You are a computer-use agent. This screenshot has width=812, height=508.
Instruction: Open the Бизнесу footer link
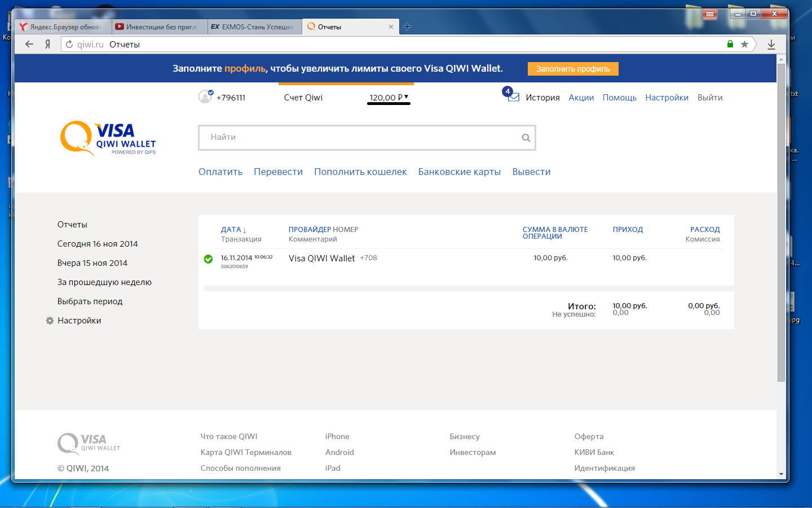click(x=465, y=436)
